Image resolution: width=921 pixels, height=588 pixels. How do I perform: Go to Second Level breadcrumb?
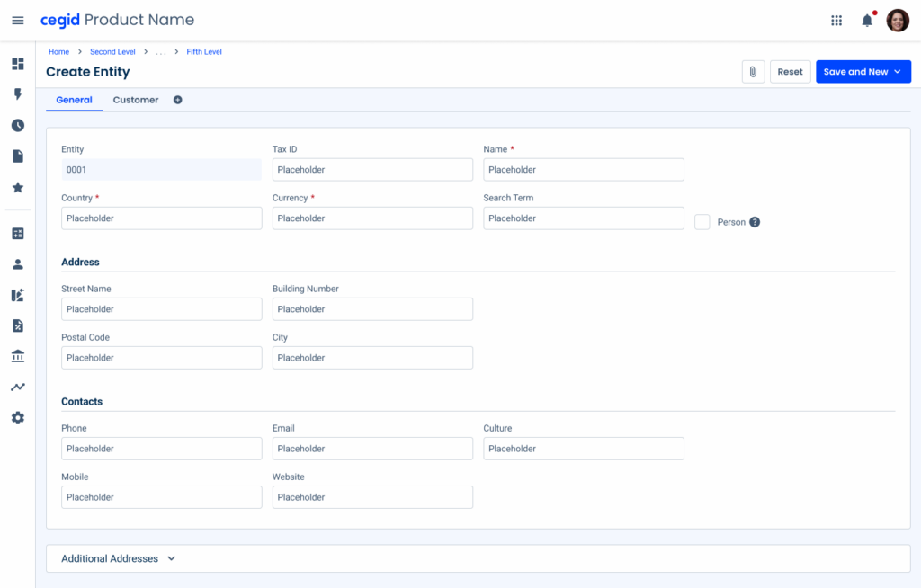[x=112, y=51]
